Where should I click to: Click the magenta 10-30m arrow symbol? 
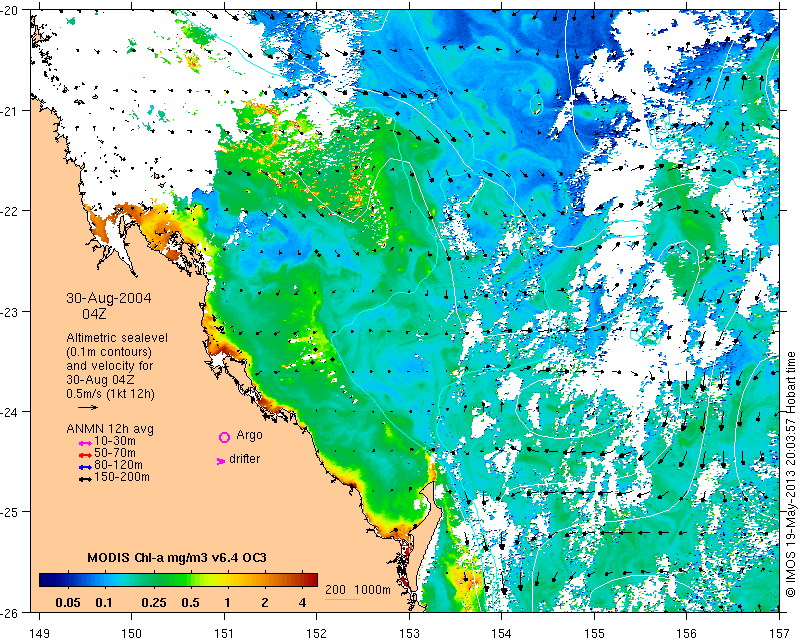pos(85,443)
